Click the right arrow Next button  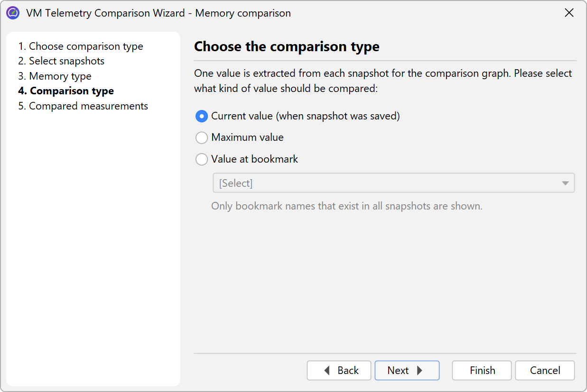[x=407, y=371]
